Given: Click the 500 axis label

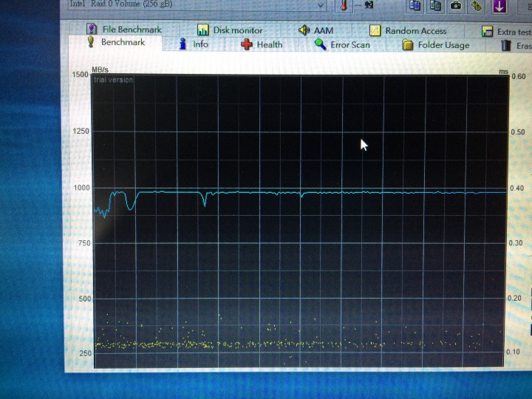Looking at the screenshot, I should pos(86,299).
